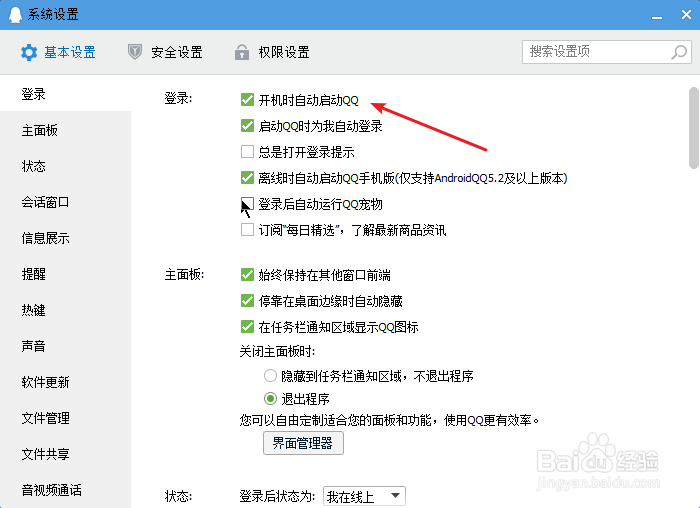The height and width of the screenshot is (508, 700).
Task: Select the 退出程序 radio option
Action: point(270,398)
